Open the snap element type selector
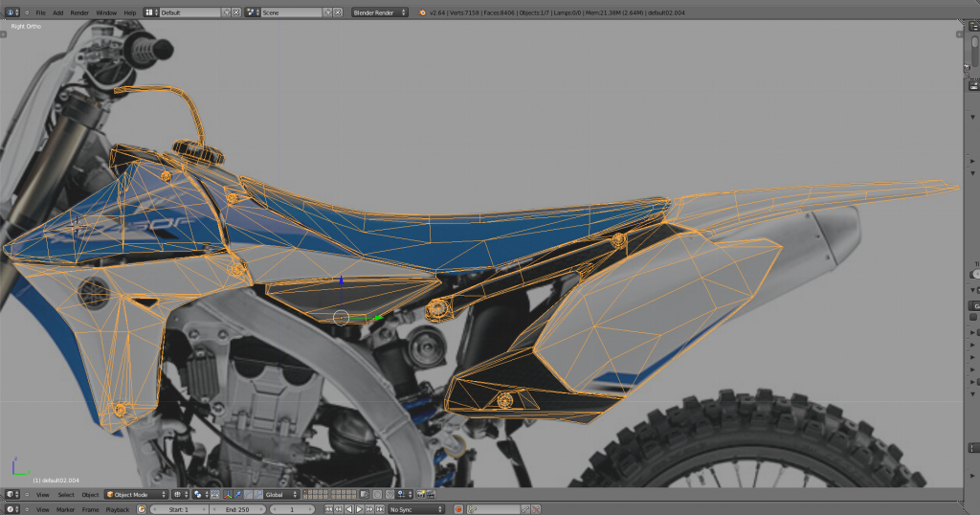Image resolution: width=980 pixels, height=515 pixels. 404,494
